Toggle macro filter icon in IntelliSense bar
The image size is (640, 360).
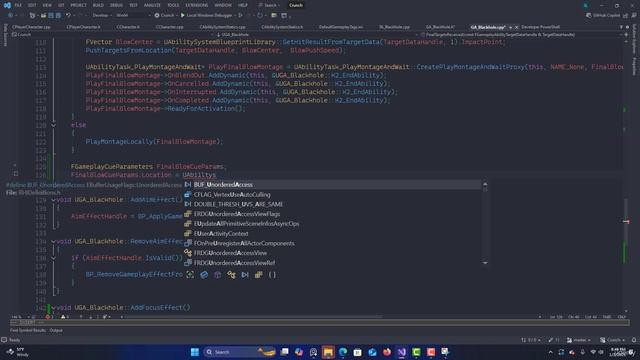pos(245,275)
